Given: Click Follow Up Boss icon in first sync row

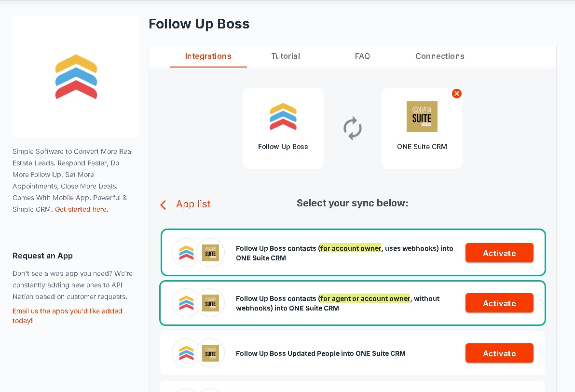Looking at the screenshot, I should coord(186,253).
